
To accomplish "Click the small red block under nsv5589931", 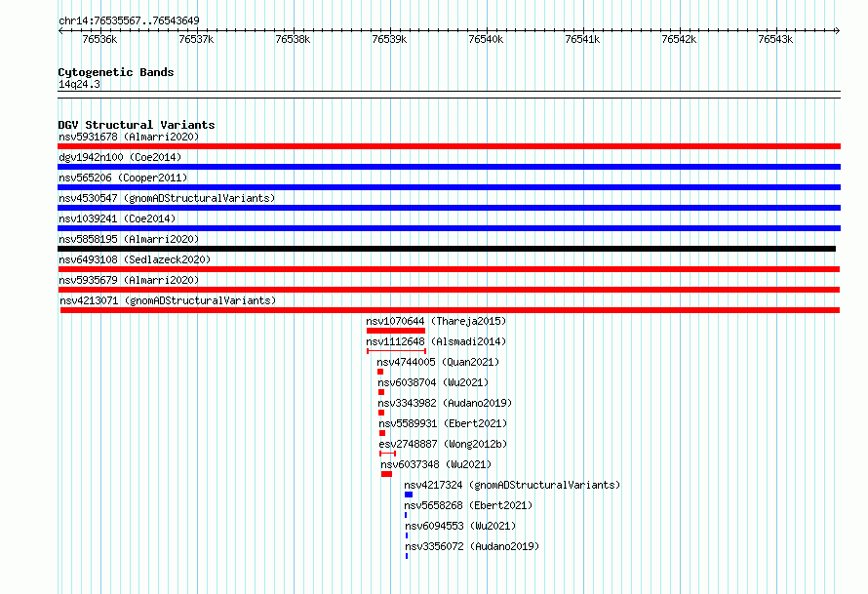I will click(382, 433).
